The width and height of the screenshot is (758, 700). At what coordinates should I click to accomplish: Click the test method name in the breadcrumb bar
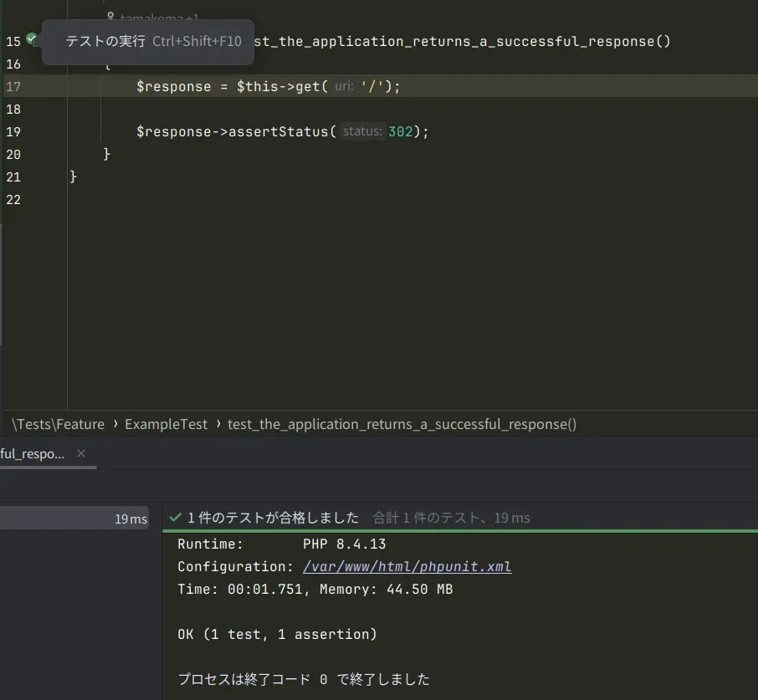pyautogui.click(x=402, y=424)
